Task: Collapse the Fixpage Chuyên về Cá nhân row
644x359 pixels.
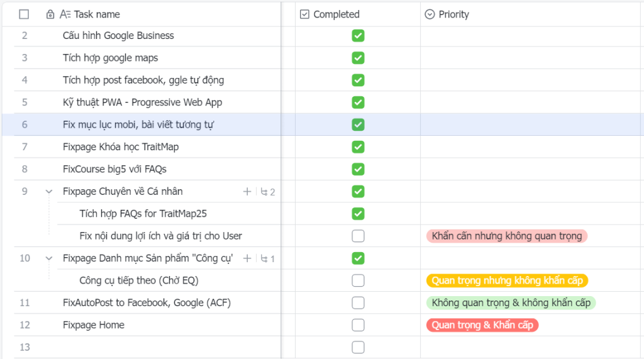Action: point(49,192)
